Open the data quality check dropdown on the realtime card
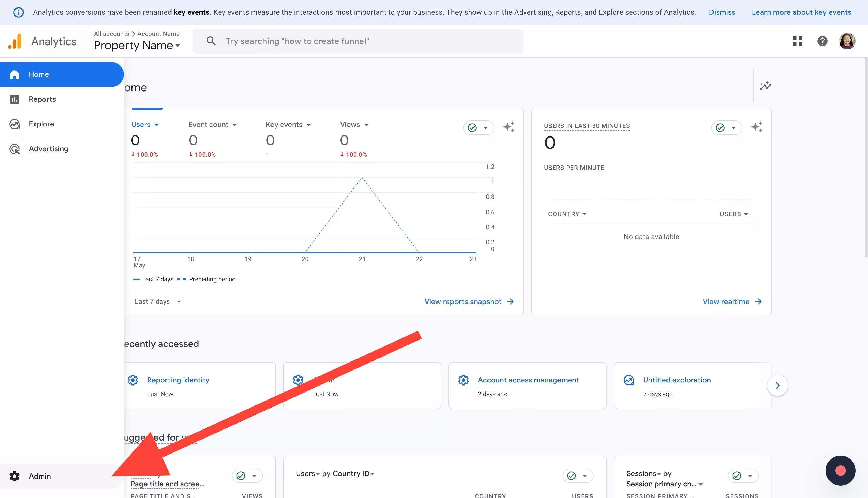The width and height of the screenshot is (868, 498). tap(726, 127)
